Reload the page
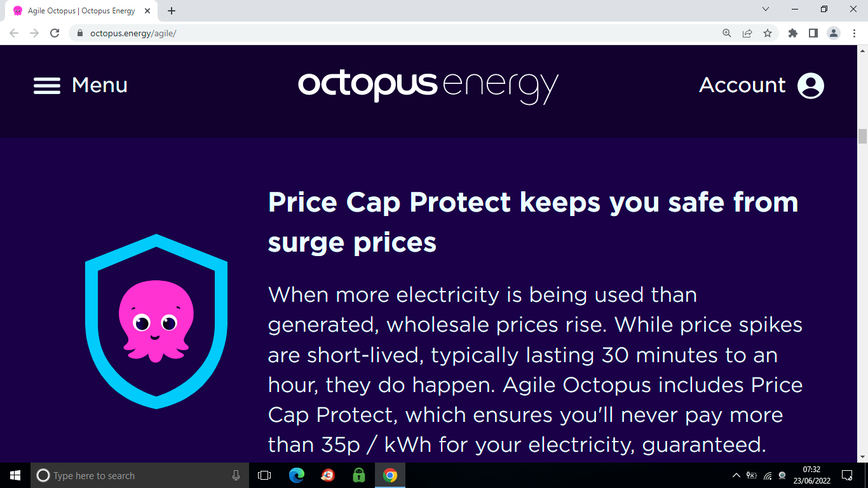The image size is (868, 488). click(55, 33)
